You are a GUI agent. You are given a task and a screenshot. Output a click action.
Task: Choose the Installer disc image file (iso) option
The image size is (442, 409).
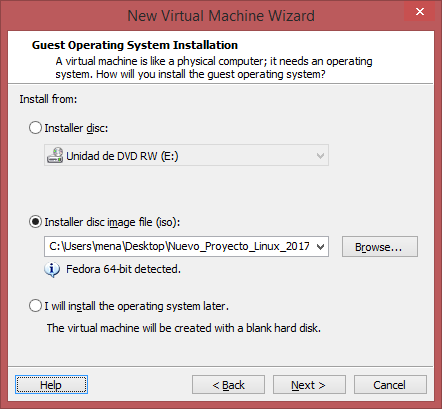click(x=35, y=222)
